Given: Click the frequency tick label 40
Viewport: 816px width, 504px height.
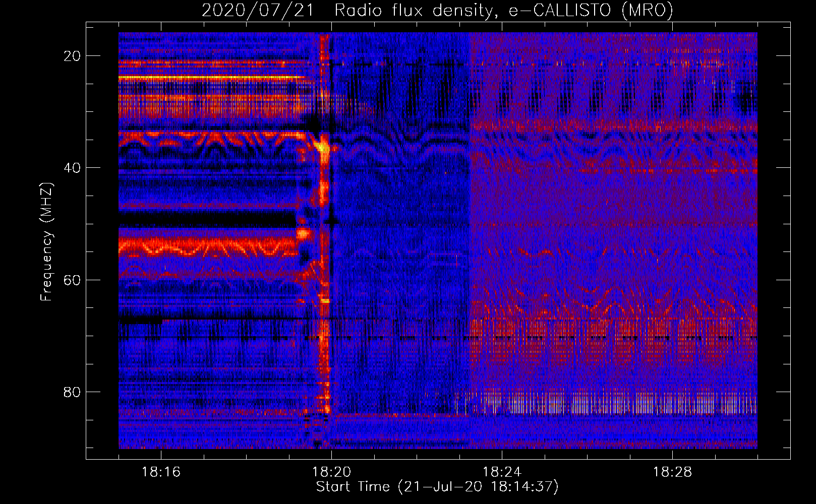Looking at the screenshot, I should pyautogui.click(x=72, y=168).
